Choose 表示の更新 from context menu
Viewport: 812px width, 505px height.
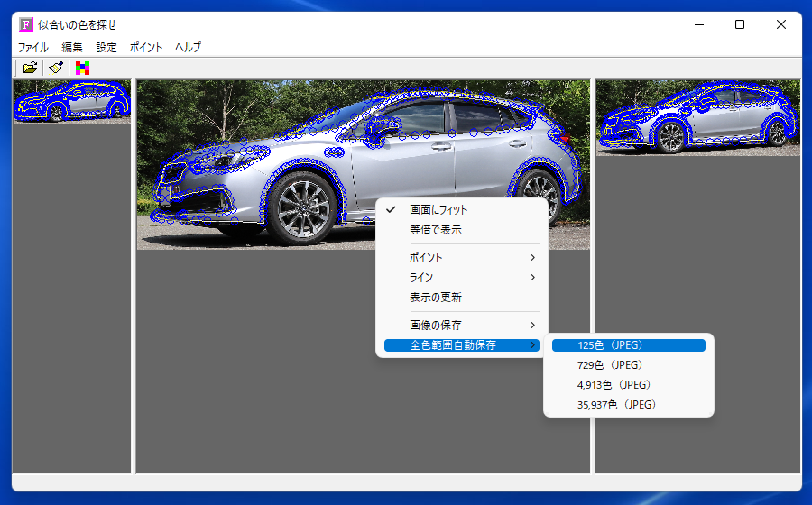[435, 297]
